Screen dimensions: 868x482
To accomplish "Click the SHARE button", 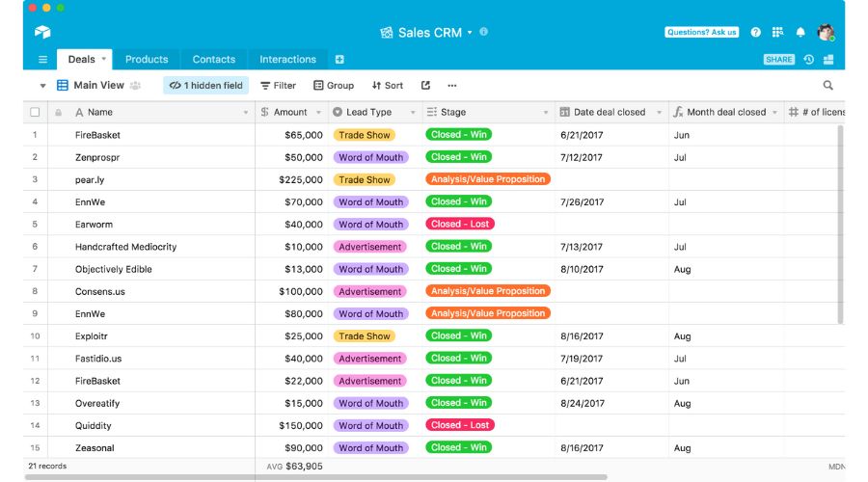I will [x=779, y=59].
